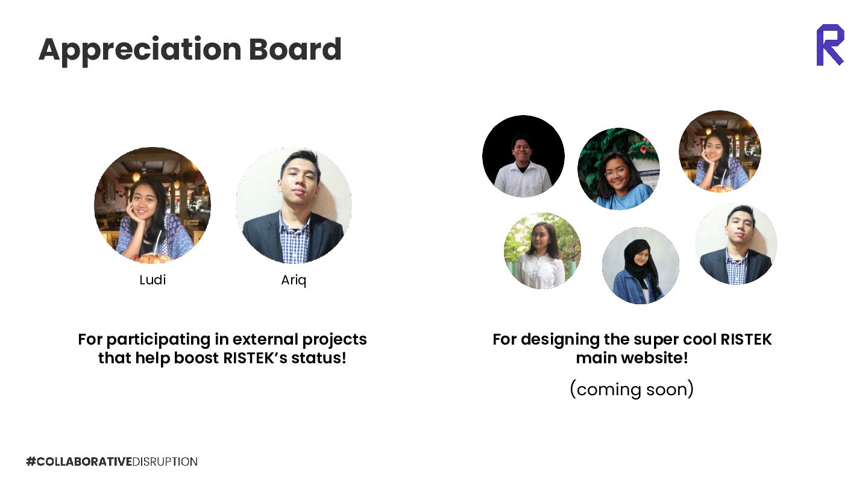
Task: Click the '(coming soon)' text
Action: click(x=632, y=389)
